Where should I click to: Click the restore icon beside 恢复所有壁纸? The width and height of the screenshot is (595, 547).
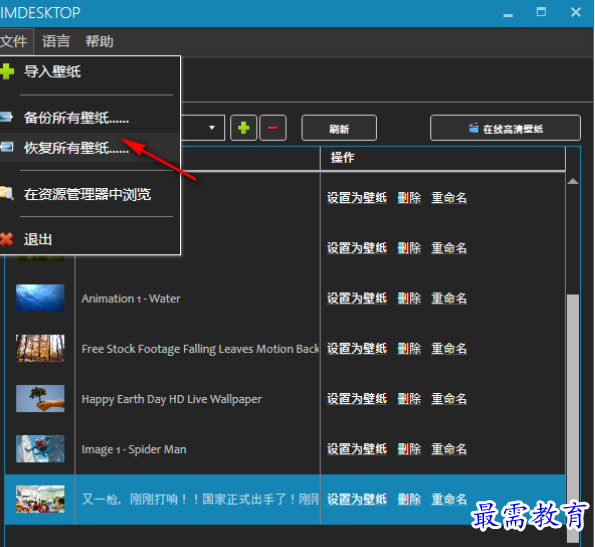tap(6, 147)
